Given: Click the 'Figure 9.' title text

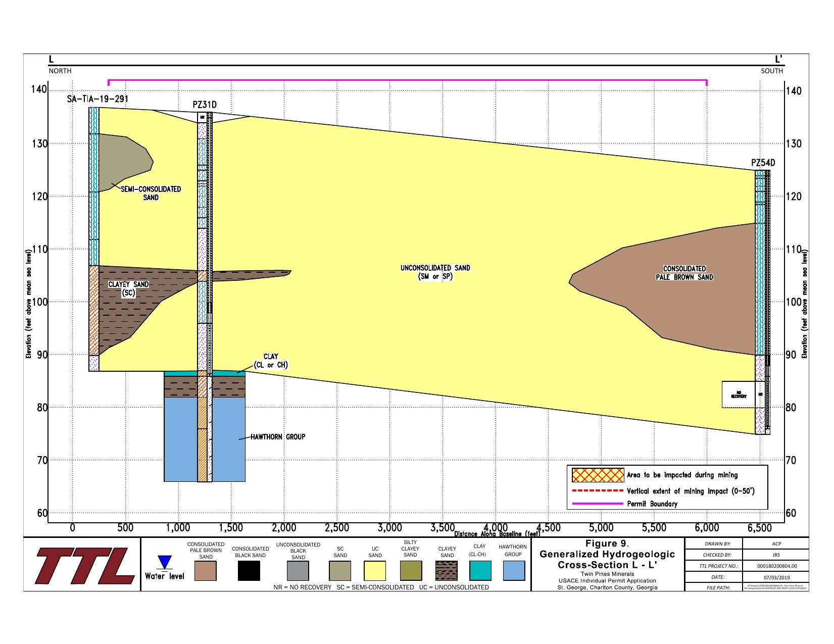Looking at the screenshot, I should click(607, 544).
